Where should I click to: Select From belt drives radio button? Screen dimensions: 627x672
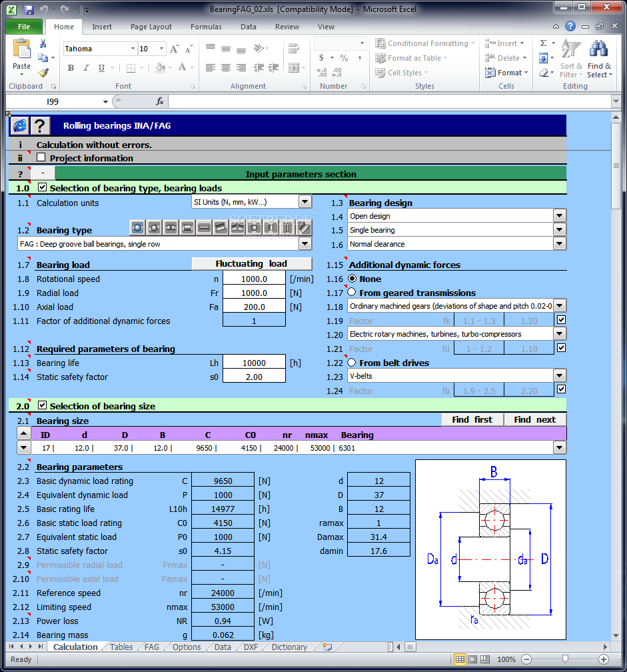352,363
